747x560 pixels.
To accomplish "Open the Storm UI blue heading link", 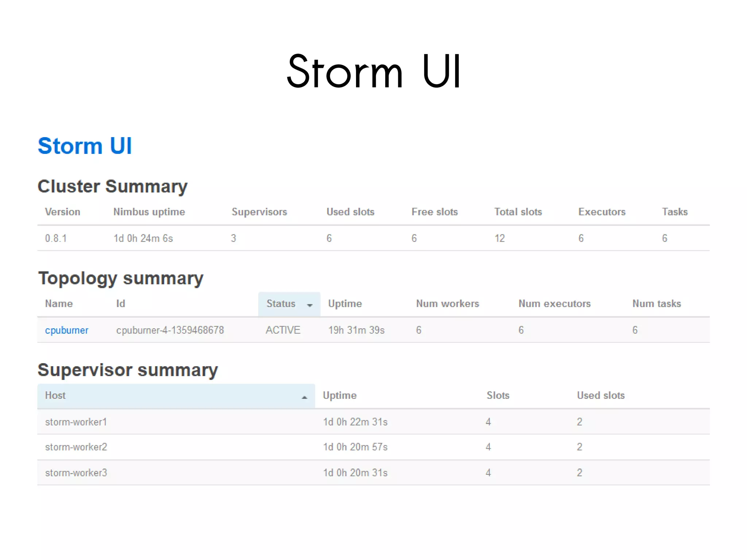I will [x=85, y=146].
